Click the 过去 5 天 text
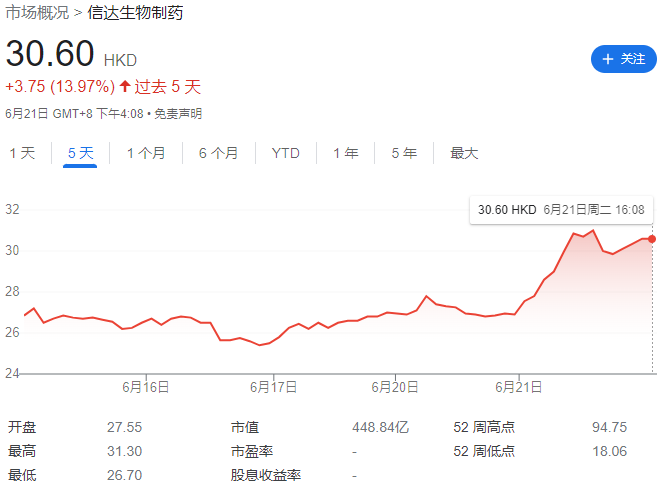This screenshot has width=663, height=496. (167, 87)
